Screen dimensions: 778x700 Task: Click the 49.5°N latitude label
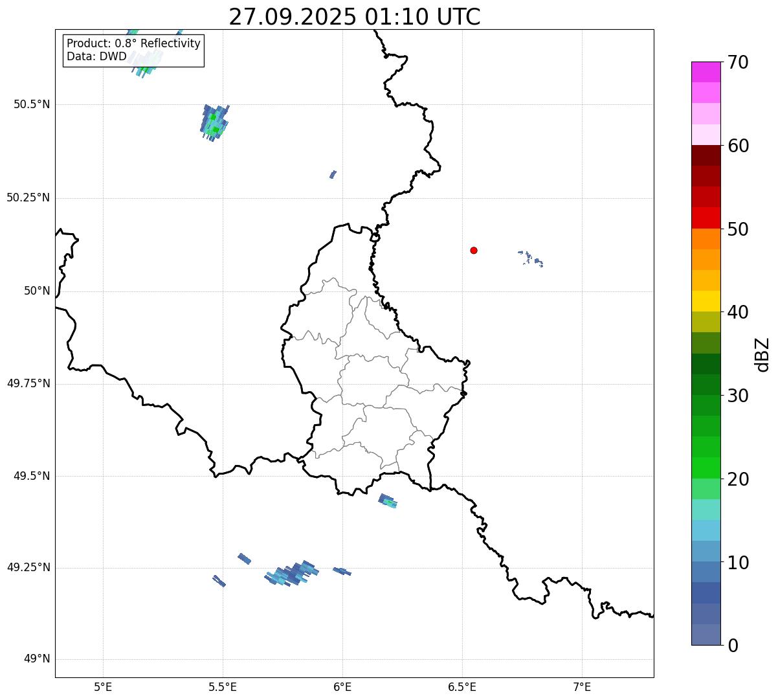(x=32, y=476)
